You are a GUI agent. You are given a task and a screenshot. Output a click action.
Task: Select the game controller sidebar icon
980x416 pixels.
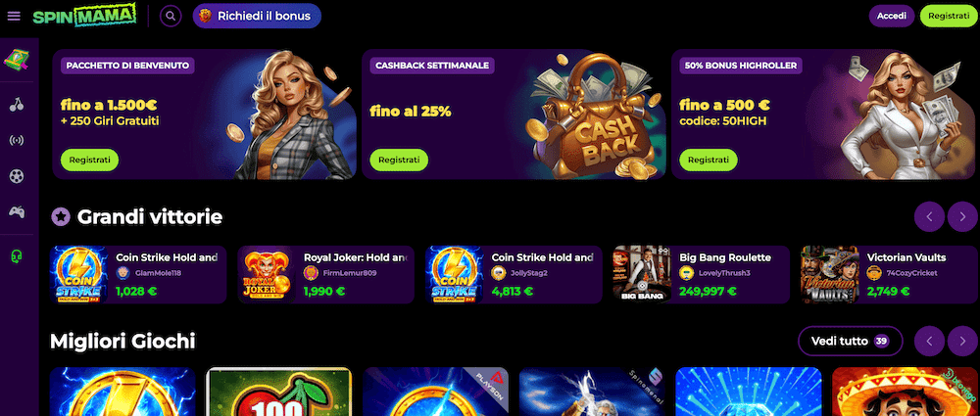[x=17, y=211]
